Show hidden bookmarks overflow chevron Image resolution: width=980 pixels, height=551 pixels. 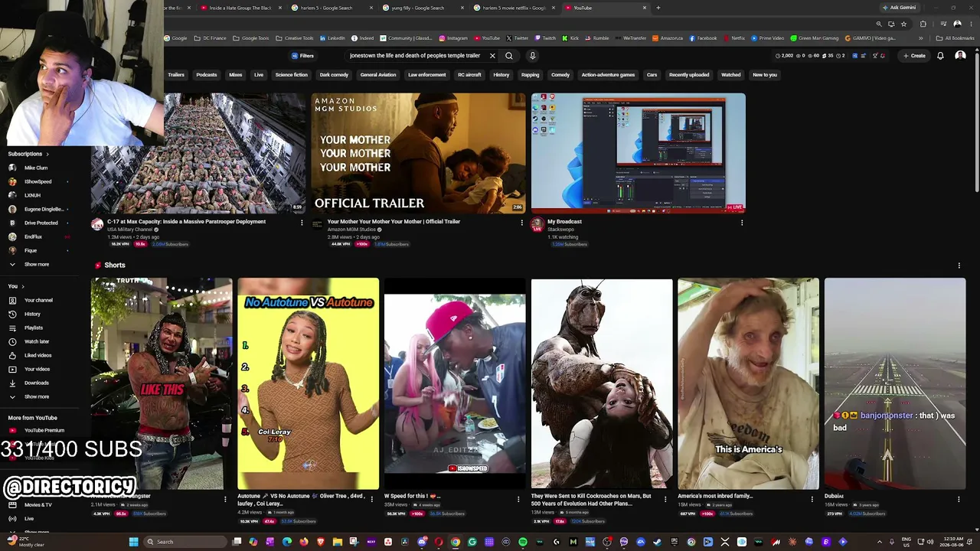(921, 38)
